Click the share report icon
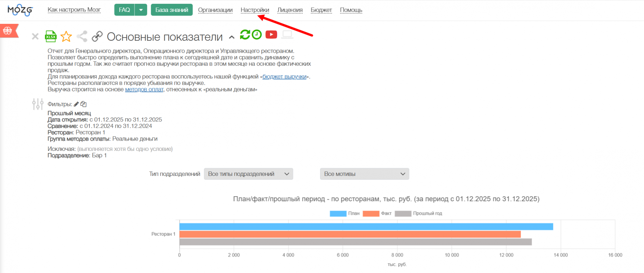Image resolution: width=644 pixels, height=273 pixels. (x=82, y=36)
